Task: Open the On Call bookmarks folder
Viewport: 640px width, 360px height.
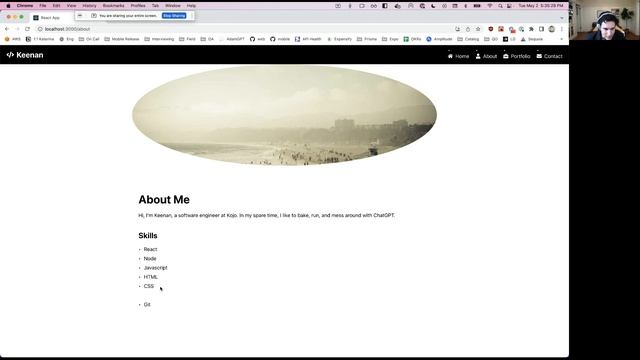Action: 89,39
